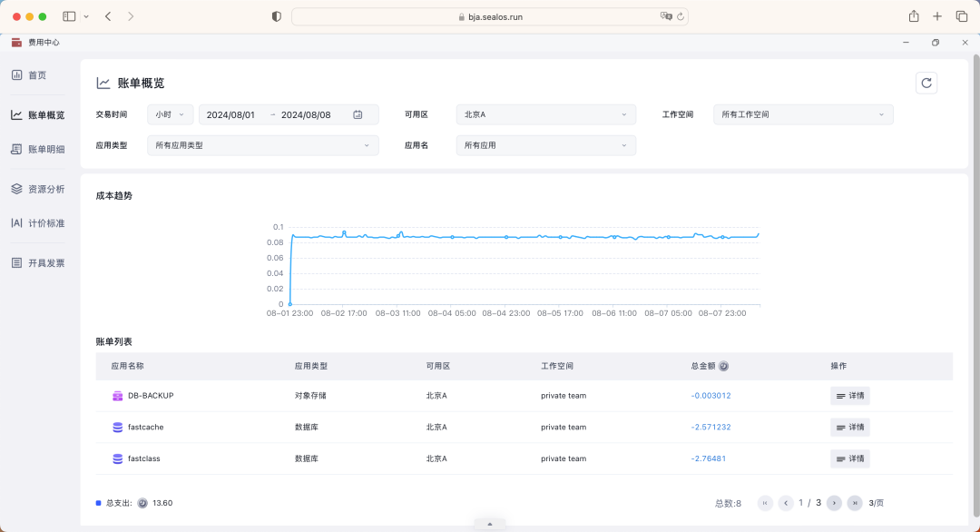Screen dimensions: 980x532
Task: Click the start date 2024/08/01 field
Action: coord(230,115)
